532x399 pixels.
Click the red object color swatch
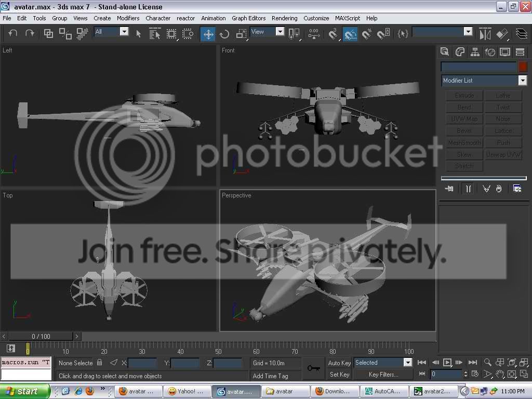tap(523, 66)
